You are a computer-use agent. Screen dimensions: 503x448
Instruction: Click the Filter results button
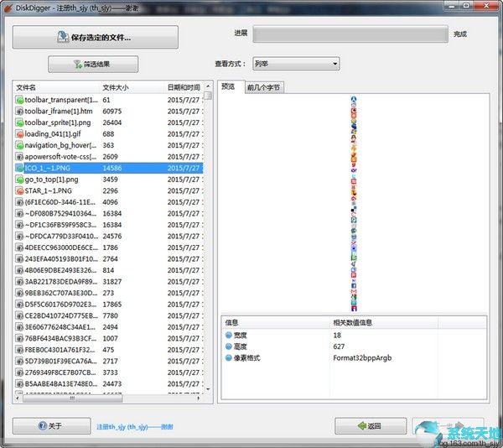93,64
